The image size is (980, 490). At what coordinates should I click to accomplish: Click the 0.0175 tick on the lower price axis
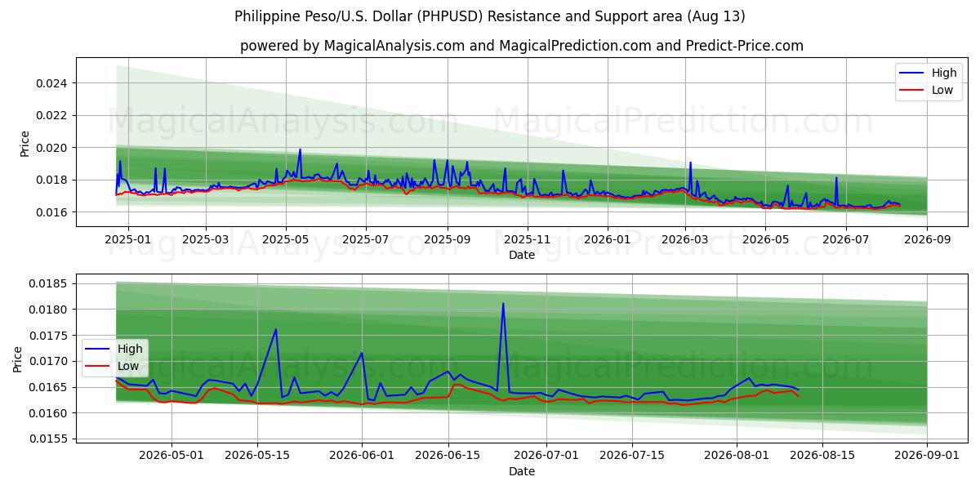[50, 336]
